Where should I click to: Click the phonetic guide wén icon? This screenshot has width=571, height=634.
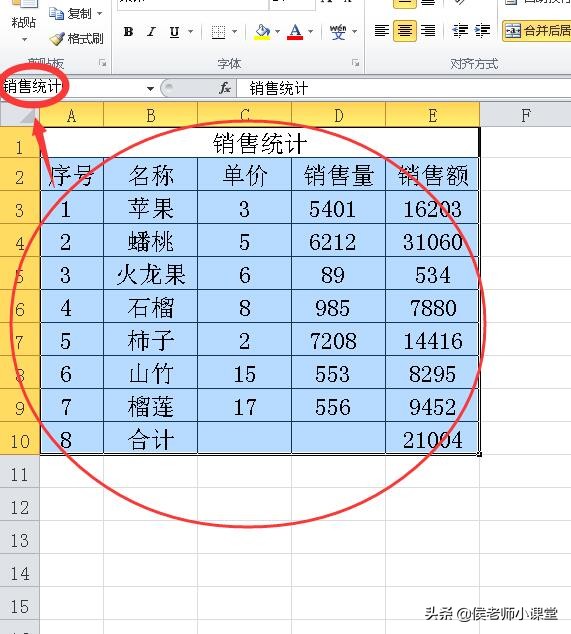pyautogui.click(x=338, y=32)
